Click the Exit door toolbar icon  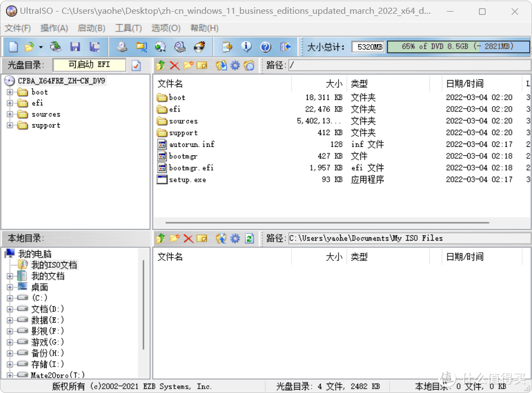coord(286,47)
